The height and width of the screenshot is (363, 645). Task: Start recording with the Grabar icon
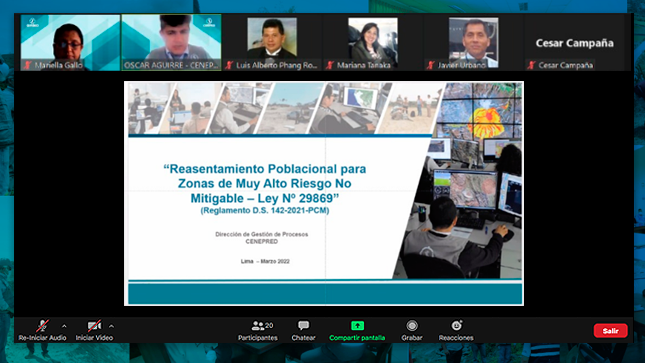pos(412,326)
